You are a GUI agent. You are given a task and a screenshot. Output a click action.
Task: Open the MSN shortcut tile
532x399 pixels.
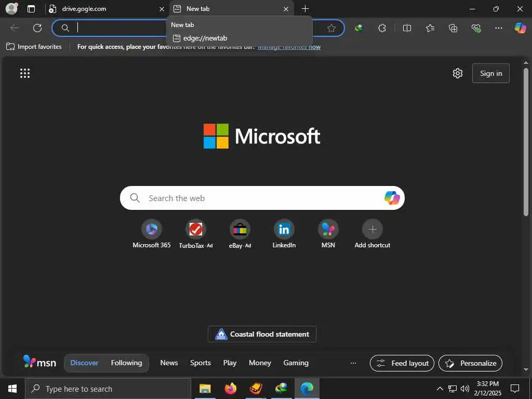(x=328, y=234)
